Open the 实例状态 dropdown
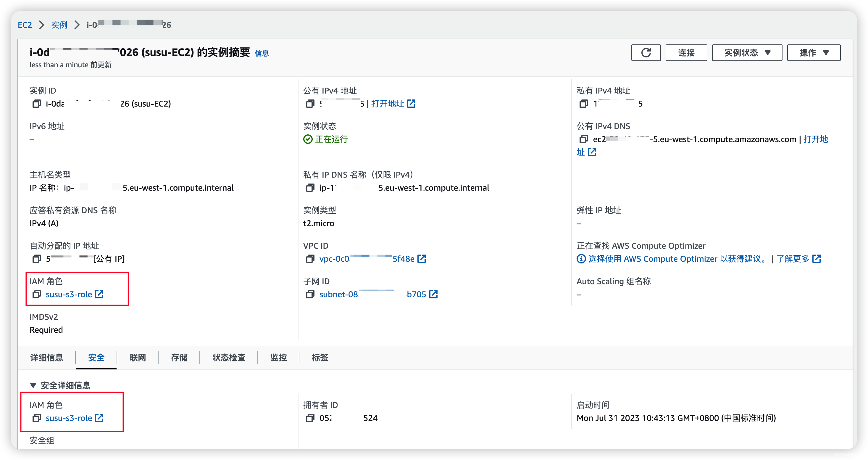This screenshot has width=868, height=460. point(747,53)
